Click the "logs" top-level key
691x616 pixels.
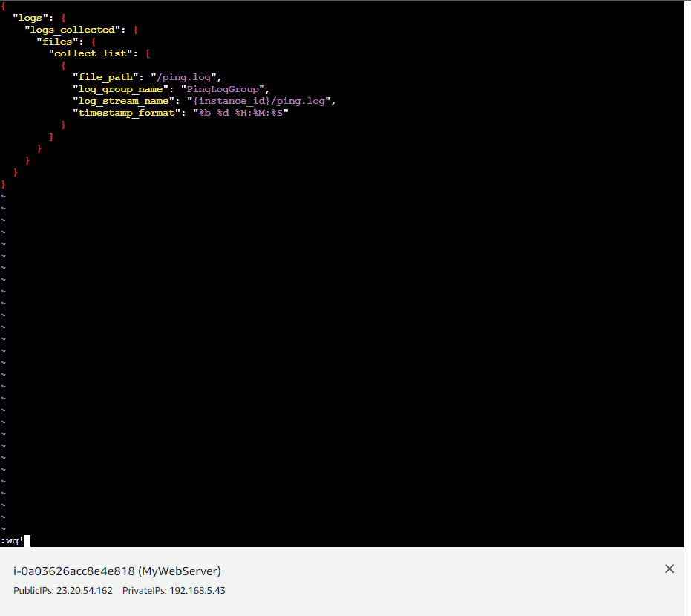(30, 17)
